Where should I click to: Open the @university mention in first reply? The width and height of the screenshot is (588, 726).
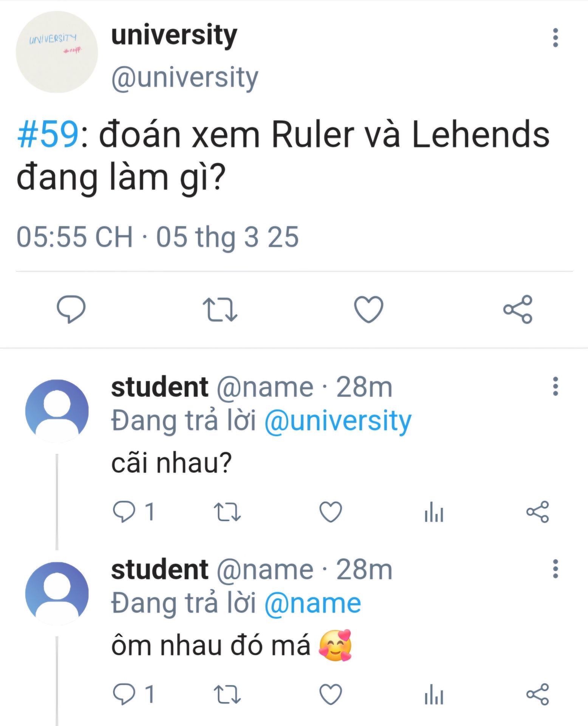338,420
